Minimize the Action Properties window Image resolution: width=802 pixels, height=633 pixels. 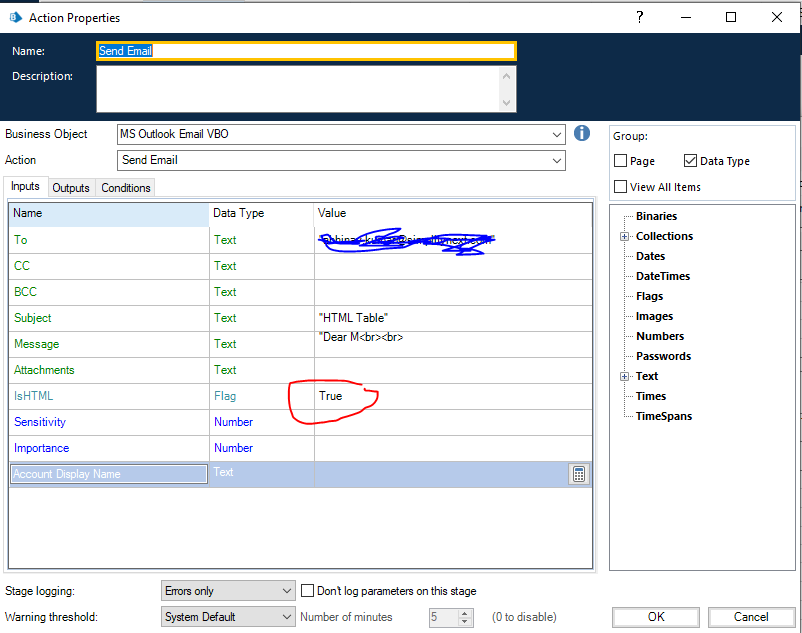[x=686, y=17]
